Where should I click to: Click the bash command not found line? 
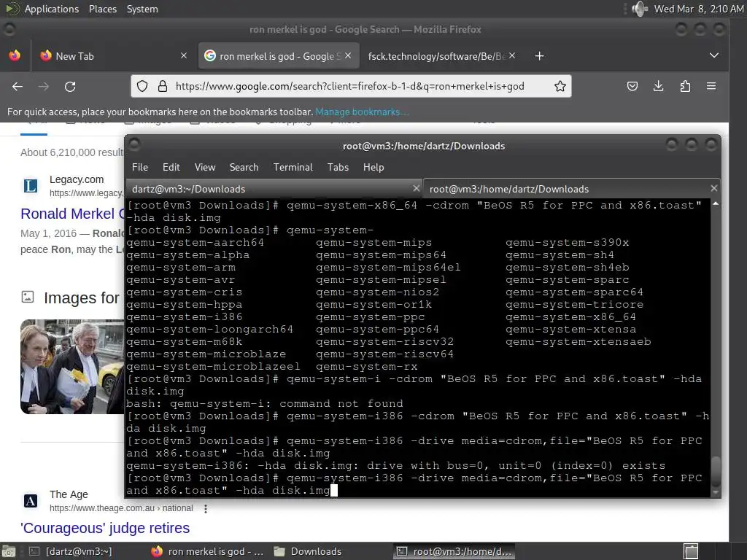coord(264,403)
